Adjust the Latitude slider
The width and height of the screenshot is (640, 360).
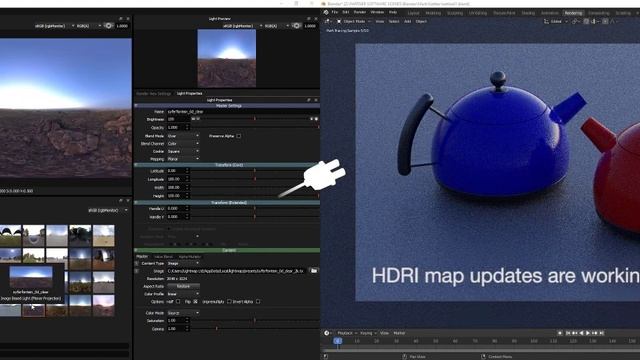[255, 171]
